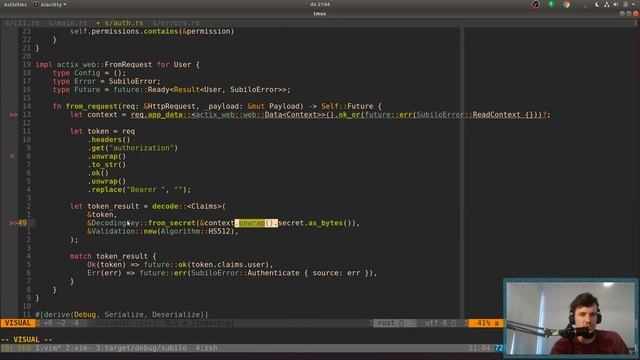Click the tmux window title

[320, 13]
